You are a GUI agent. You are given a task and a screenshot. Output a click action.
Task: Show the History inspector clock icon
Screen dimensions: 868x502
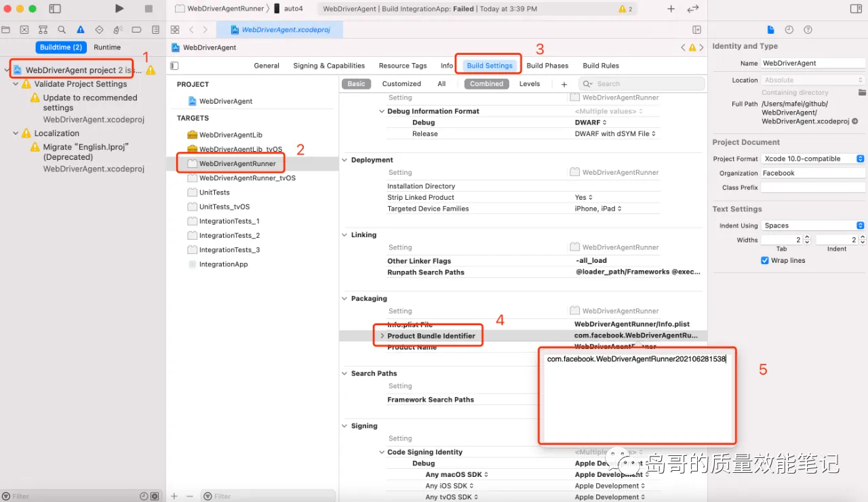click(789, 30)
